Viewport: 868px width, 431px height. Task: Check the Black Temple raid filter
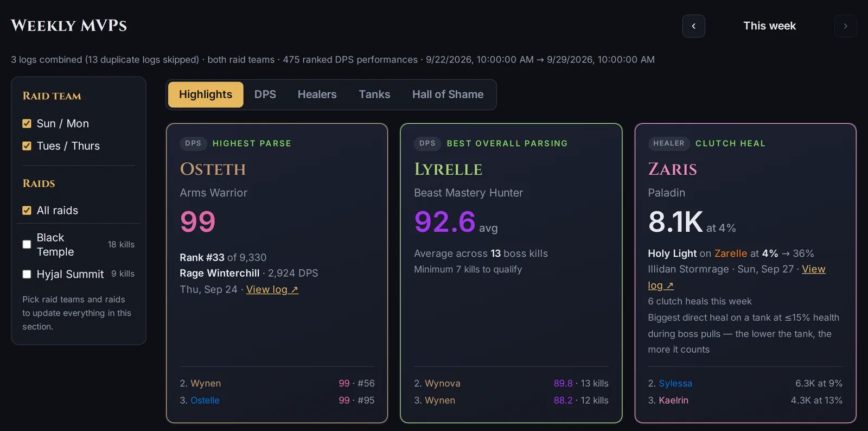[27, 244]
